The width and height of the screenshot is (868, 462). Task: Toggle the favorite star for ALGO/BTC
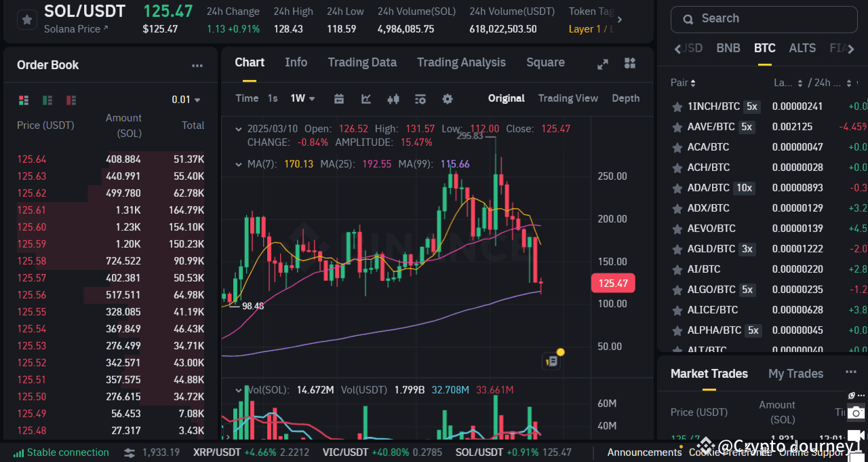coord(676,290)
